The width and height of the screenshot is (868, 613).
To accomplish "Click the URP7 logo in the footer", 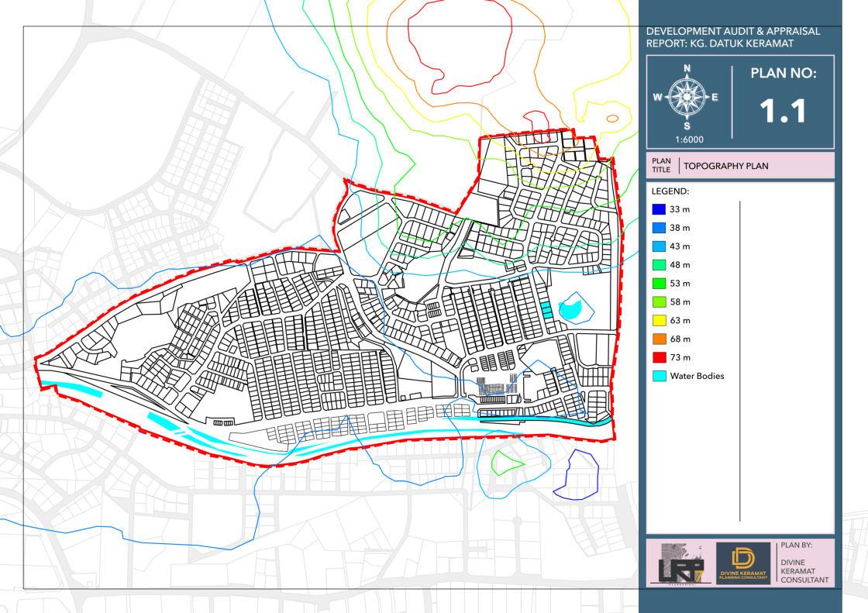I will point(681,563).
